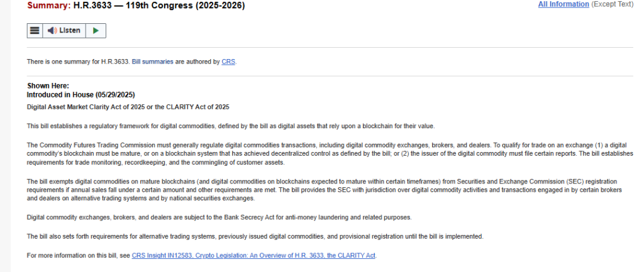
Task: Click For more information on this bill text
Action: [x=78, y=256]
